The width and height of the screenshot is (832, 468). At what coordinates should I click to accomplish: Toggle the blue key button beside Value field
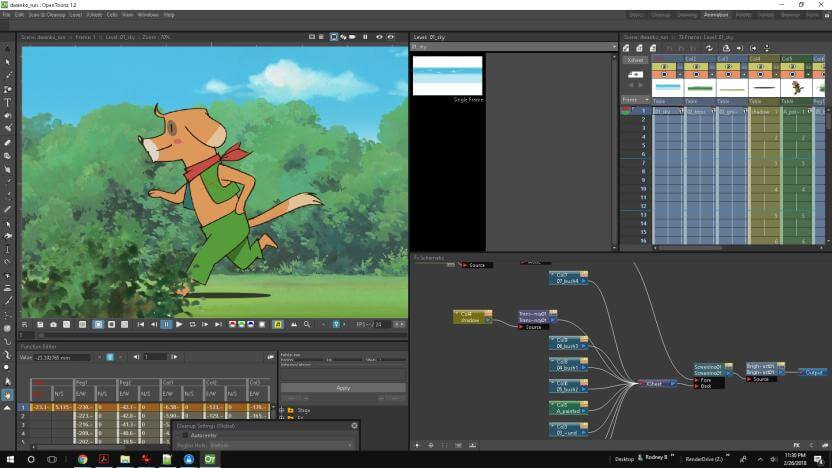110,357
